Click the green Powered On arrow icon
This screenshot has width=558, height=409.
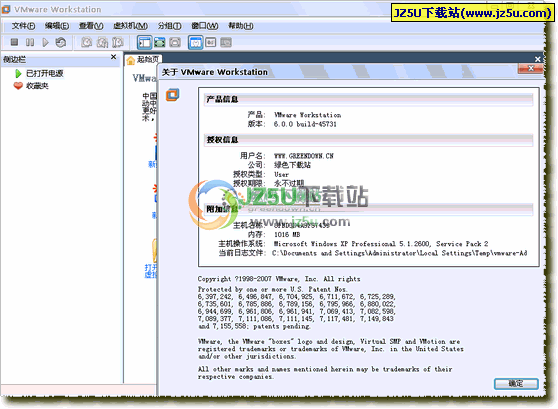point(18,74)
